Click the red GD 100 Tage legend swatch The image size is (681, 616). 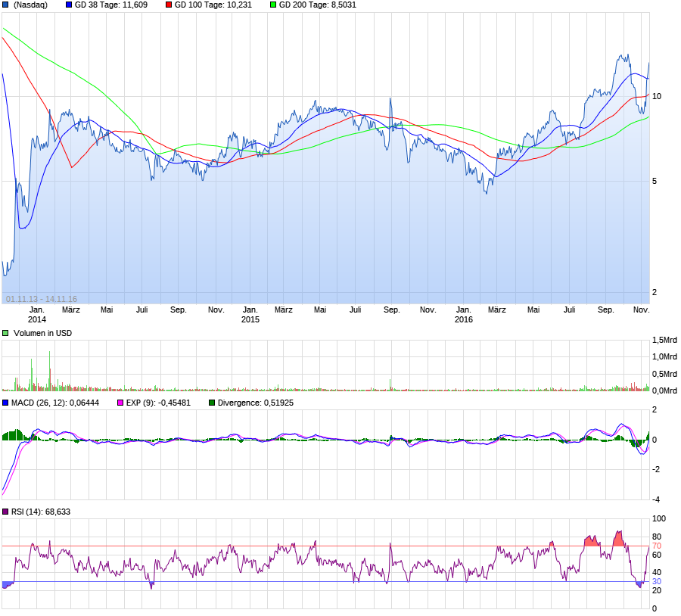coord(169,5)
